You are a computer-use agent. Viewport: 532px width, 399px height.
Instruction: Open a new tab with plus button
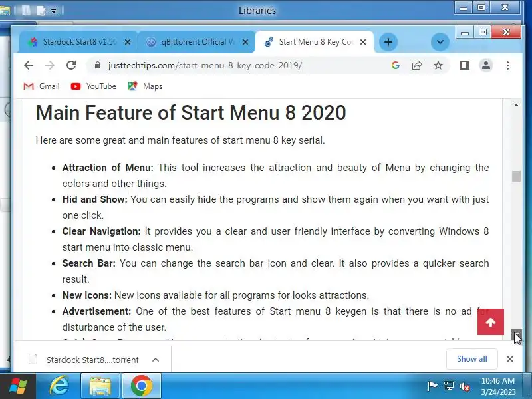coord(388,42)
